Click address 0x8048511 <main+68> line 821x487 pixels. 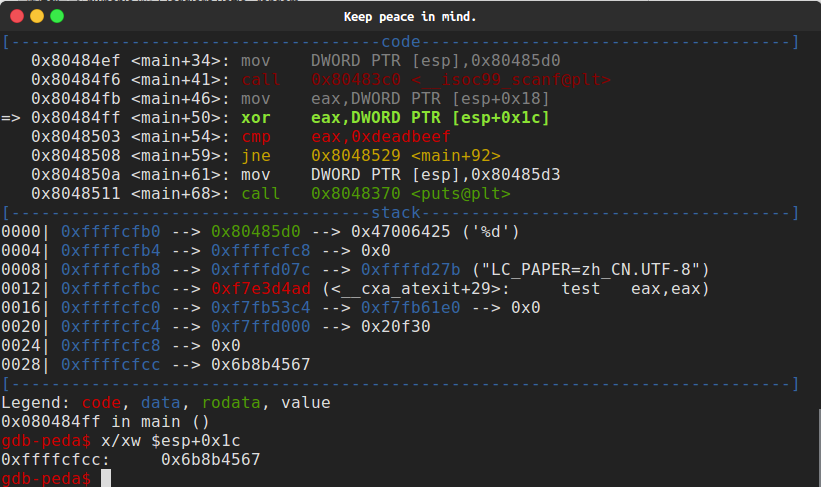[271, 194]
